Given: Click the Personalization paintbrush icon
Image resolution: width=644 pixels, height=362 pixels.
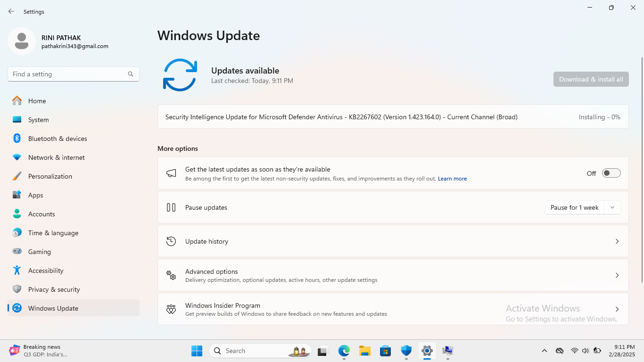Looking at the screenshot, I should [18, 176].
